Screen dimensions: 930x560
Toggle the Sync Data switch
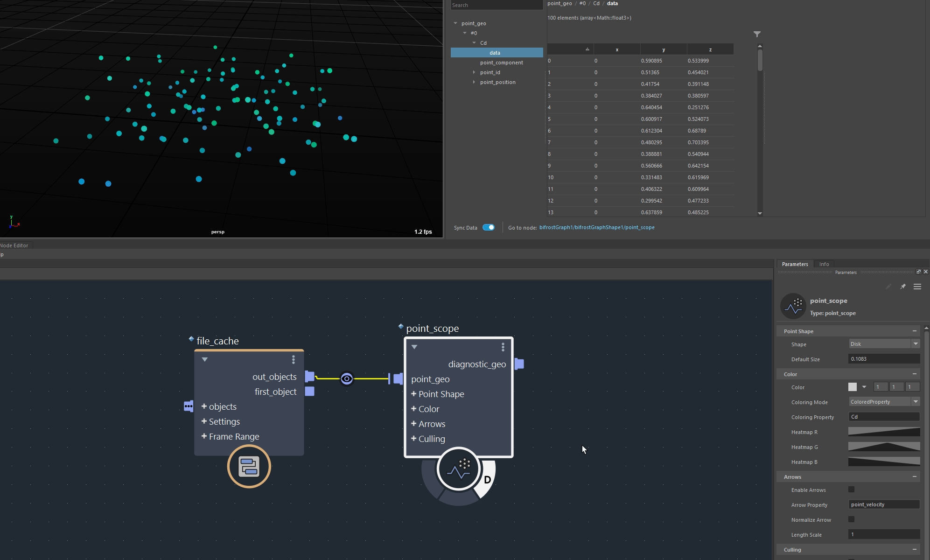489,227
